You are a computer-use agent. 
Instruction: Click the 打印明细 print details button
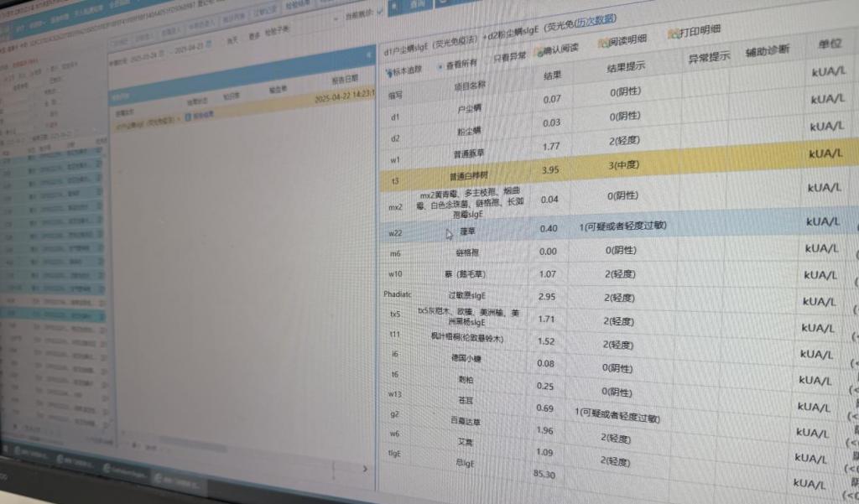694,32
